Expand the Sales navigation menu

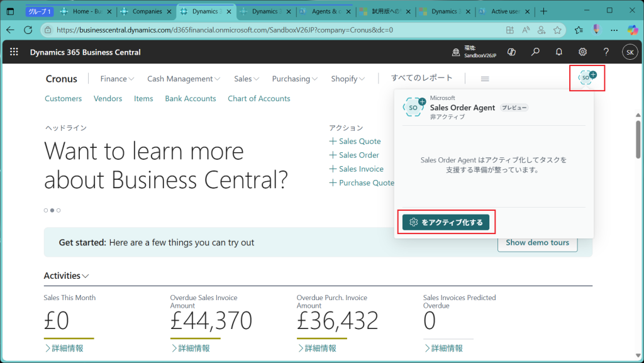[247, 79]
